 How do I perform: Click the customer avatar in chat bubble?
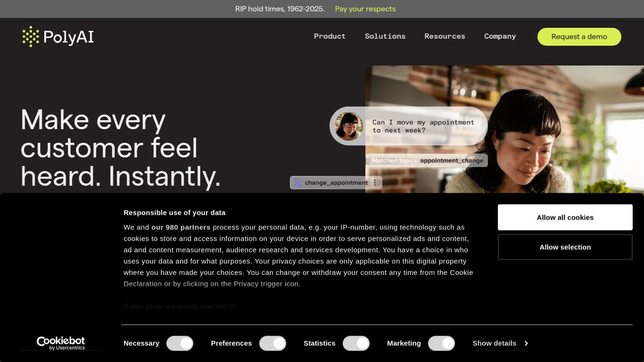[348, 126]
